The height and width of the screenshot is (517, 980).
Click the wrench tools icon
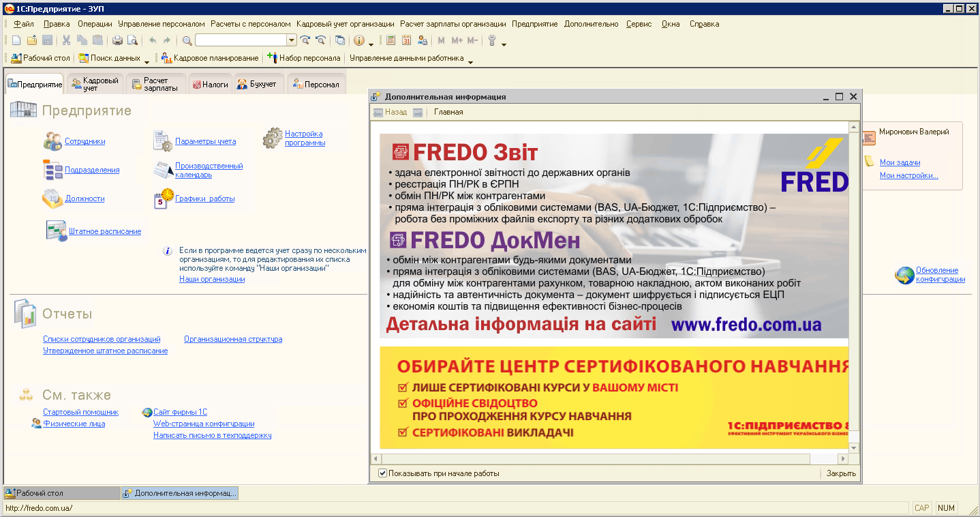[x=491, y=40]
